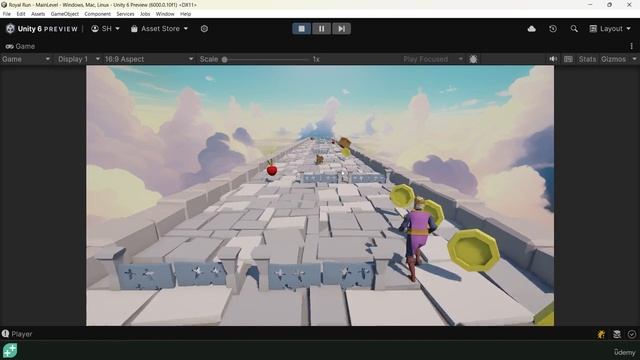Open the GameObject menu
Viewport: 640px width, 360px height.
64,14
